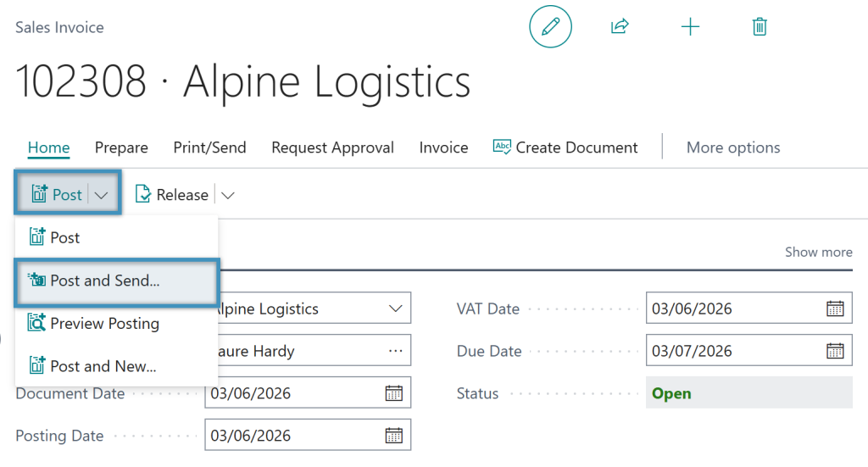
Task: Open VAT Date calendar picker
Action: [835, 309]
